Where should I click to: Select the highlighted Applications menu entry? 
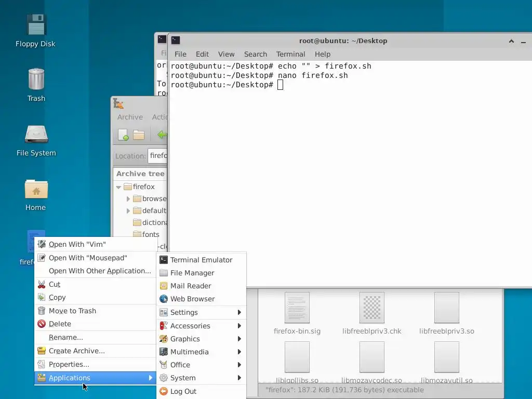coord(95,378)
